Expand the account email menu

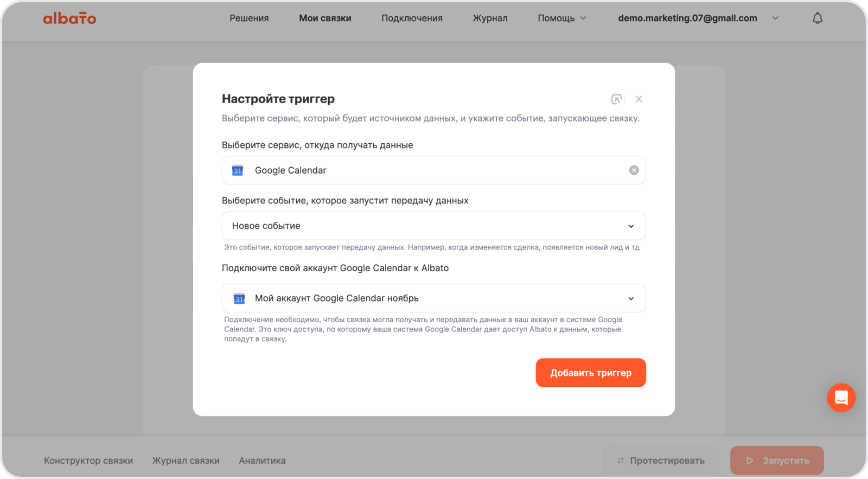(x=775, y=18)
